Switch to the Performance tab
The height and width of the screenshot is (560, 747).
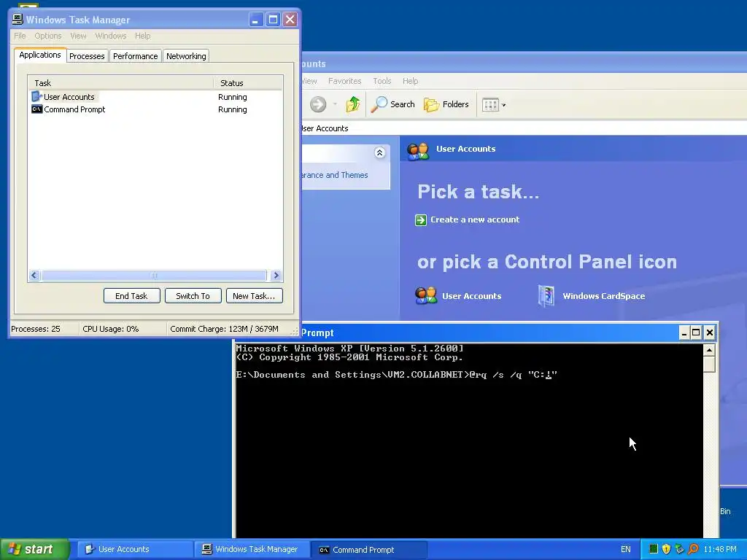(x=135, y=56)
